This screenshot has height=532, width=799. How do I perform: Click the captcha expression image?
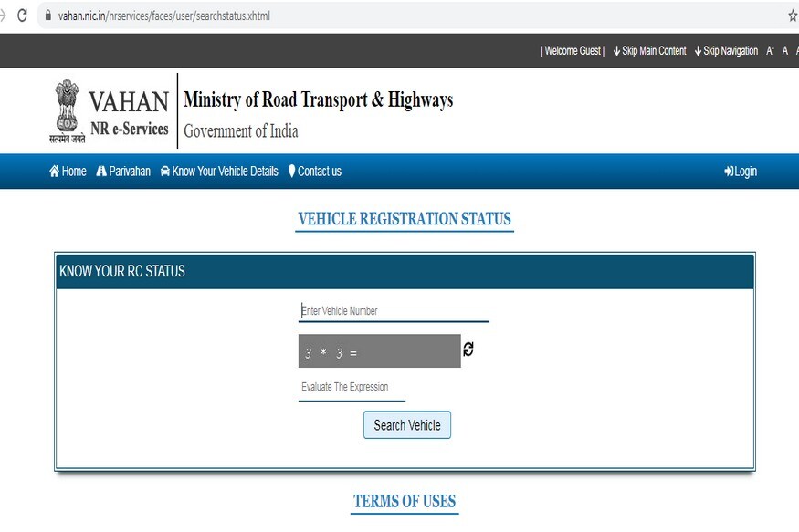click(380, 350)
